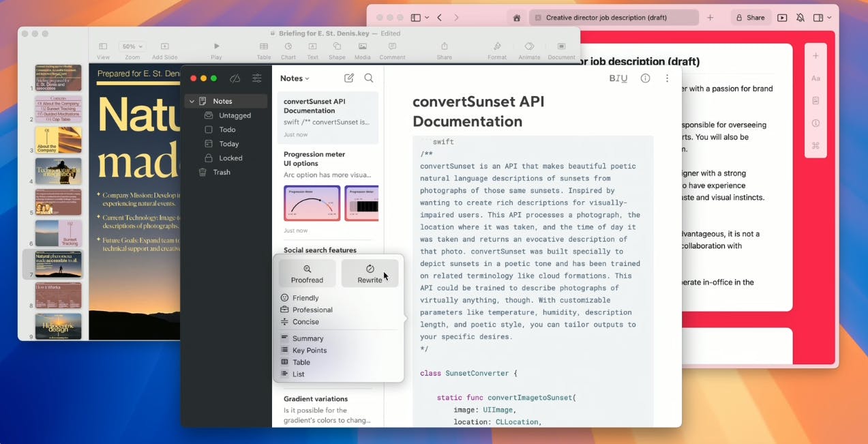Open the Proofread writing tool
The width and height of the screenshot is (868, 444).
pos(307,273)
